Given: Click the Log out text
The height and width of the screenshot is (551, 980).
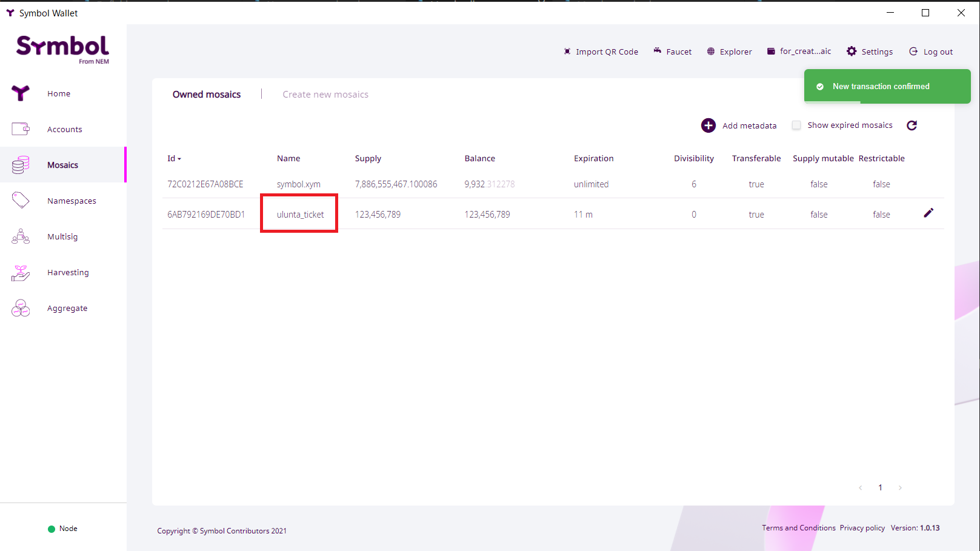Looking at the screenshot, I should pyautogui.click(x=938, y=52).
